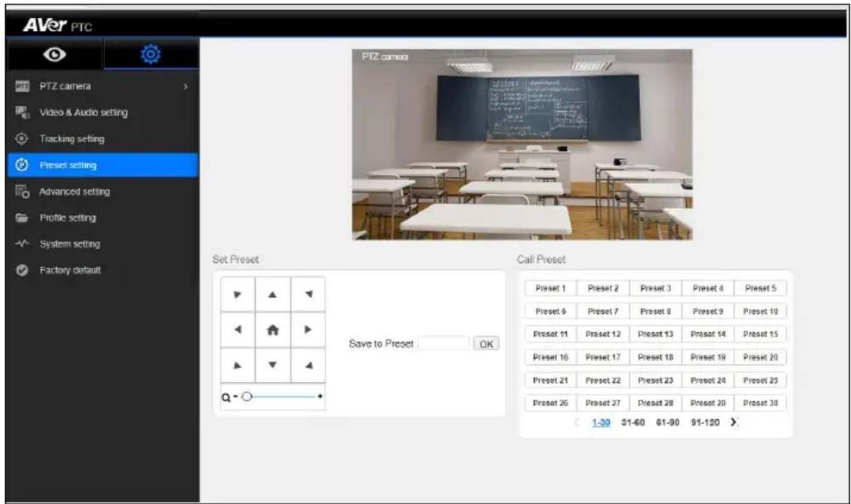Call Preset 13
Viewport: 851px width, 504px height.
coord(655,334)
